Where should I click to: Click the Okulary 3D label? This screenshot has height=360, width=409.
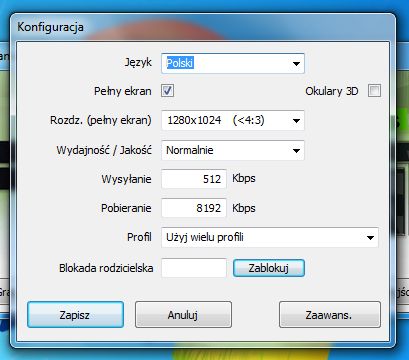[x=332, y=91]
